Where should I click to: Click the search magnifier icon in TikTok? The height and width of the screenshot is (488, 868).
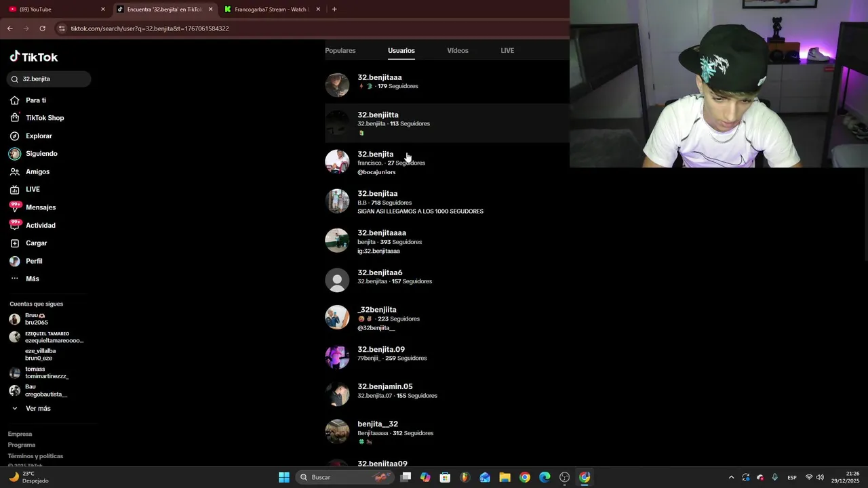[x=15, y=79]
